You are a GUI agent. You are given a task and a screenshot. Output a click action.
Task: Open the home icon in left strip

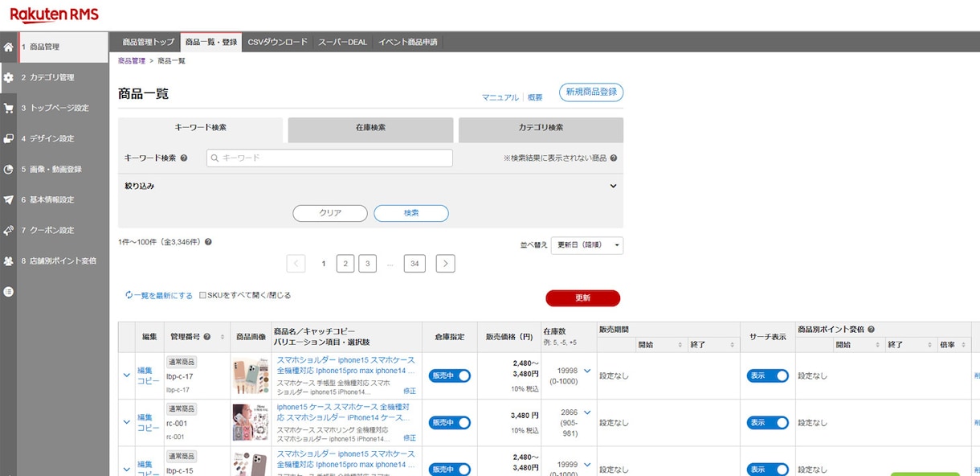[x=8, y=47]
